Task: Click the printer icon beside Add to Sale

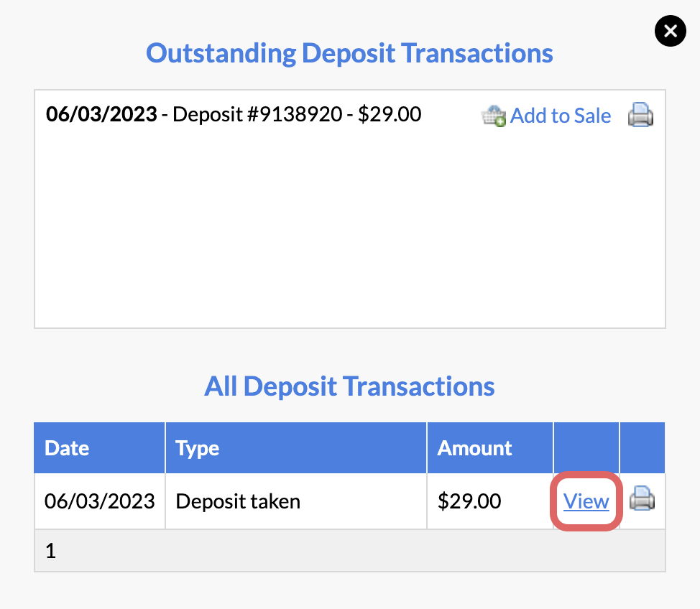Action: coord(640,115)
